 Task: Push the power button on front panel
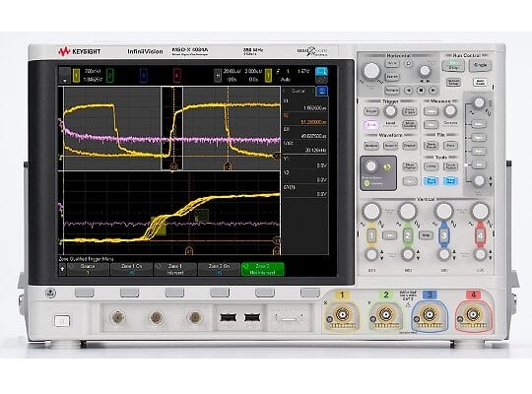pyautogui.click(x=62, y=321)
